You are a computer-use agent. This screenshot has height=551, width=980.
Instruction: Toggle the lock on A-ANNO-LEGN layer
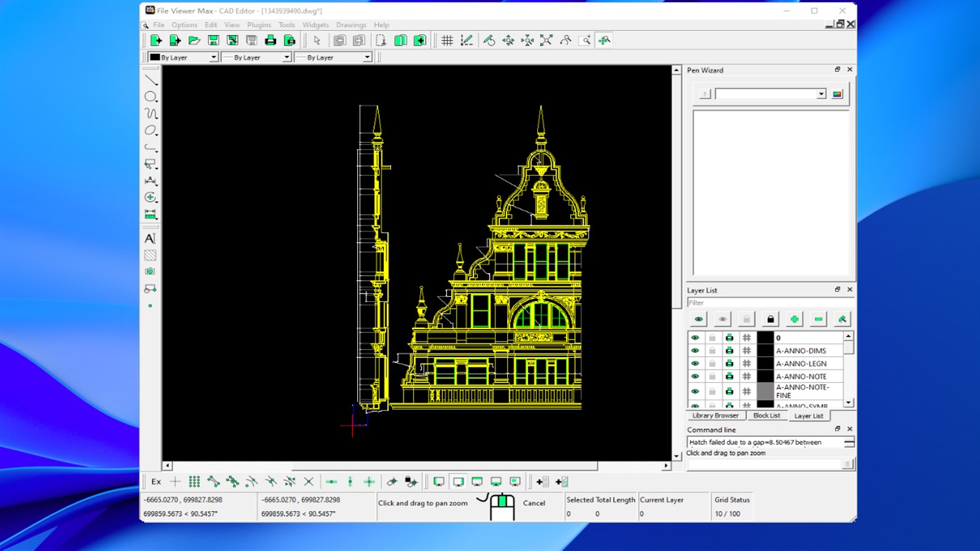[x=712, y=364]
